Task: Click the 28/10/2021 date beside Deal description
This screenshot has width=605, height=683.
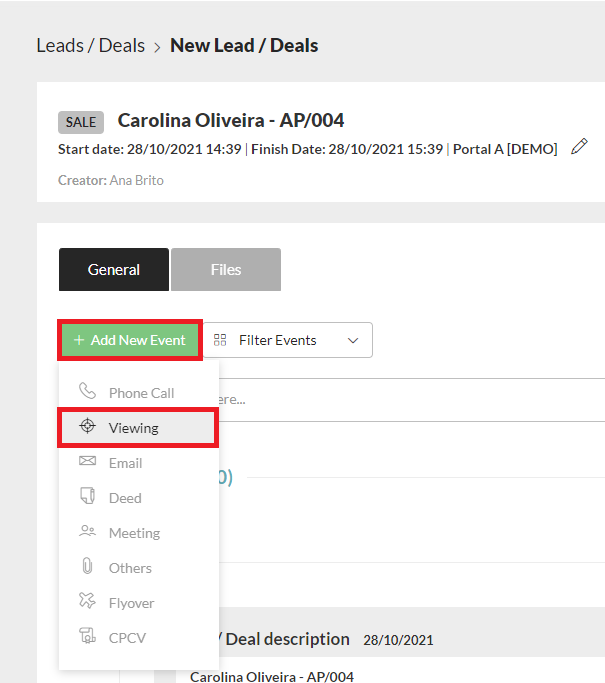Action: pos(399,640)
